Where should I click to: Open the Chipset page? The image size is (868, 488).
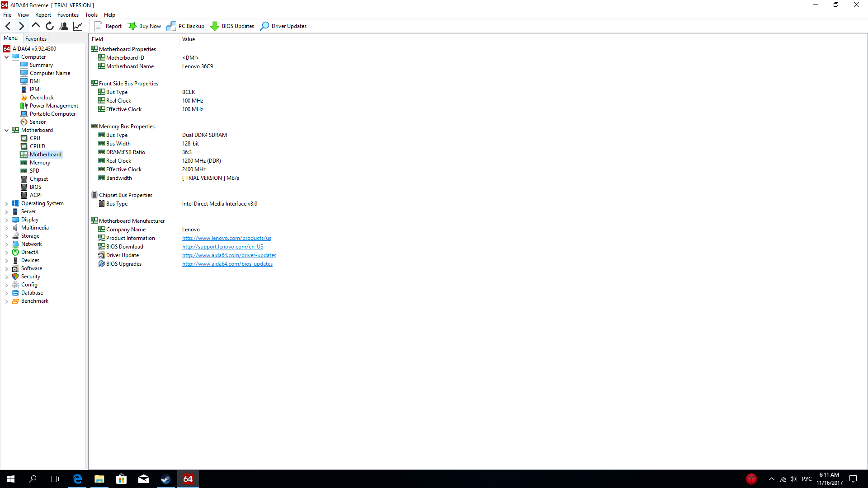pos(38,179)
